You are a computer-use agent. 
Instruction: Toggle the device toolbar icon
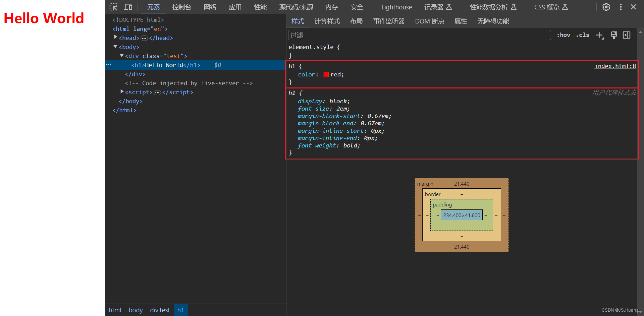tap(128, 7)
